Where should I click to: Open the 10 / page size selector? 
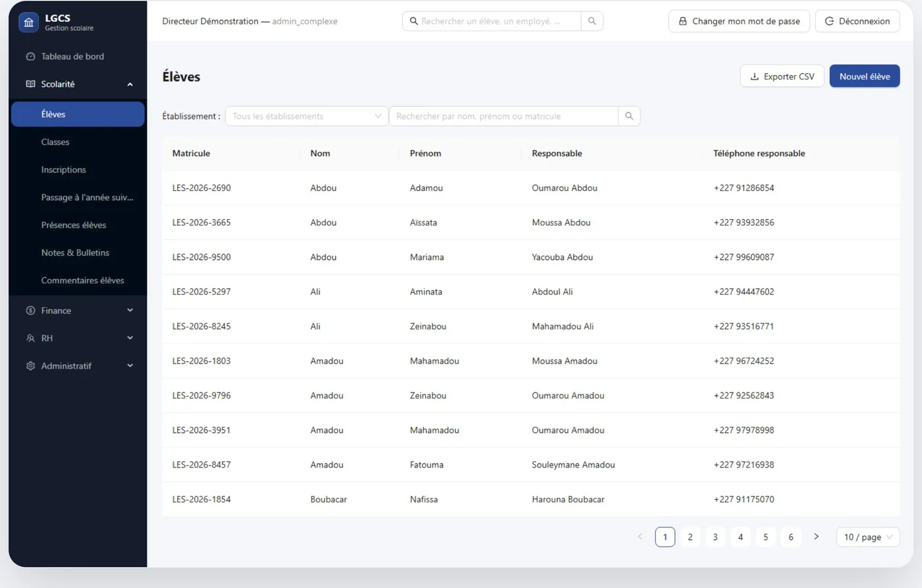868,537
